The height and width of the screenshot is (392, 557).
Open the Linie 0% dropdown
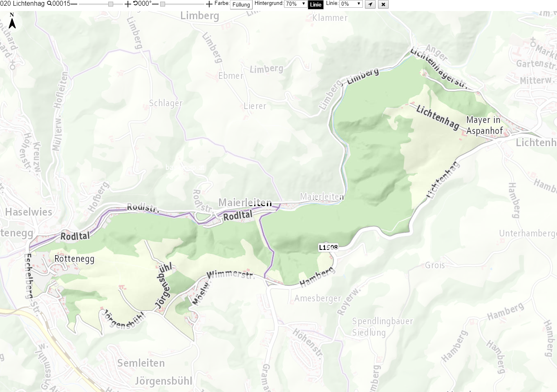point(351,4)
